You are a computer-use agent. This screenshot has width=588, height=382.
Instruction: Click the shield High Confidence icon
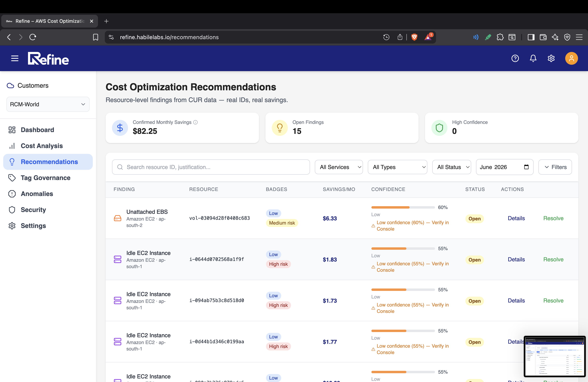pyautogui.click(x=439, y=128)
